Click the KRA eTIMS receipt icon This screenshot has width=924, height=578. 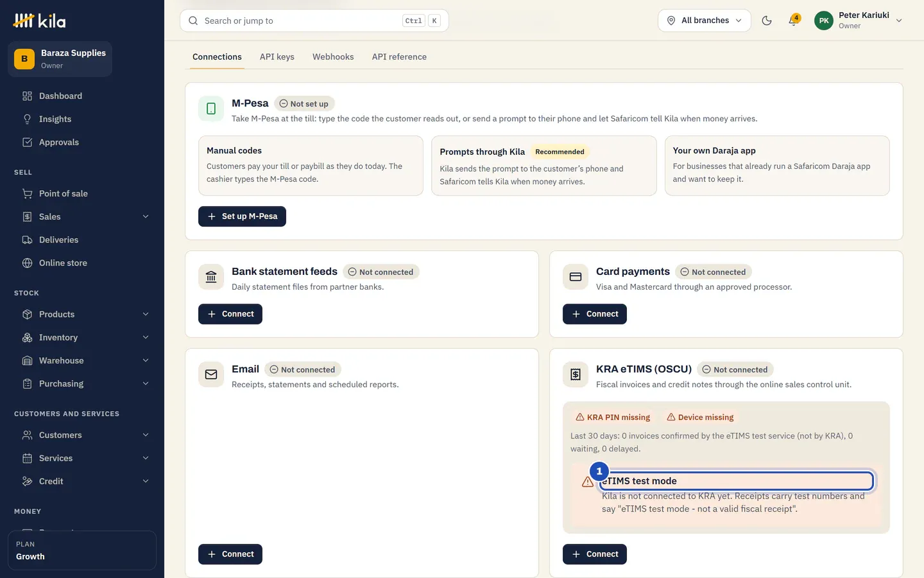click(576, 375)
